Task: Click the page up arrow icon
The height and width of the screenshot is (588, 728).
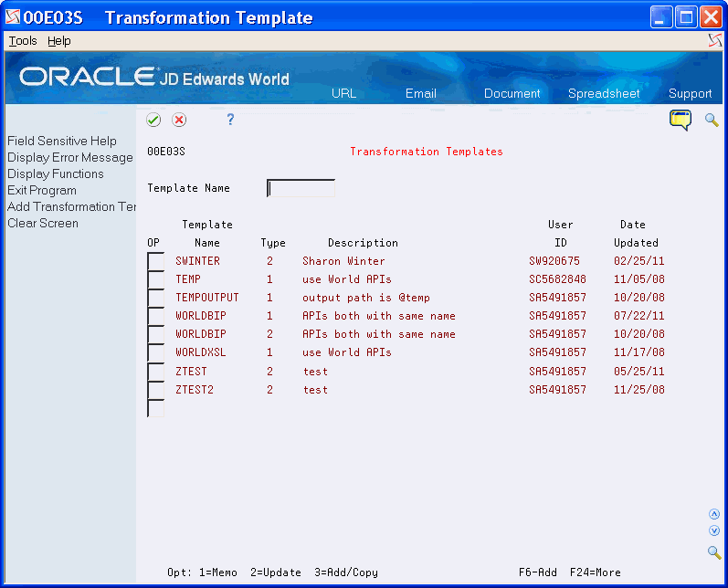Action: [714, 514]
